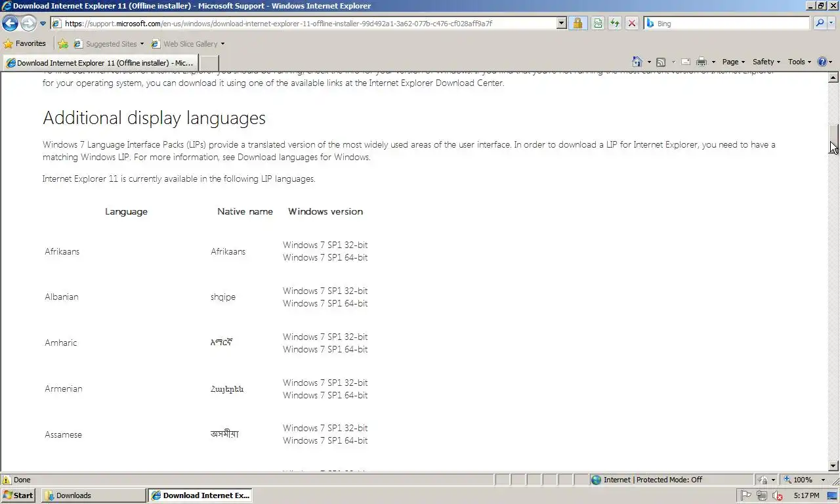Click the zoom level 100% button
840x504 pixels.
pyautogui.click(x=799, y=480)
